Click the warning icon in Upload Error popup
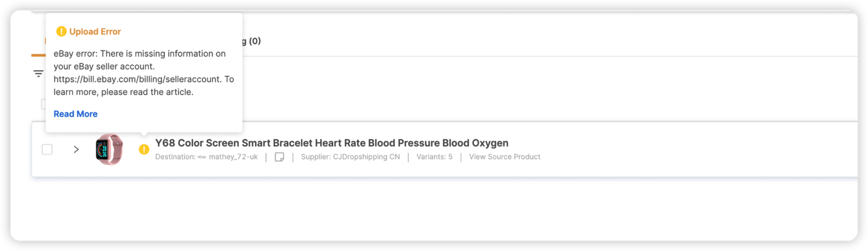The image size is (868, 251). [x=61, y=32]
